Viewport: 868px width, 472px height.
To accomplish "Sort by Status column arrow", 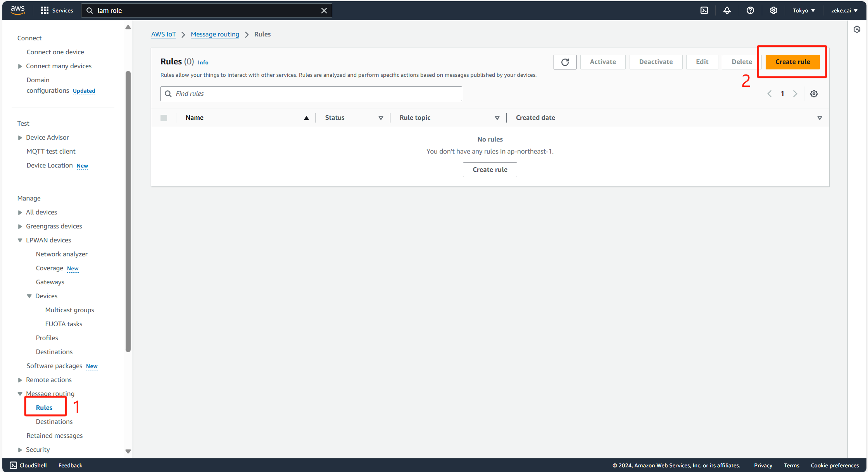I will tap(381, 118).
